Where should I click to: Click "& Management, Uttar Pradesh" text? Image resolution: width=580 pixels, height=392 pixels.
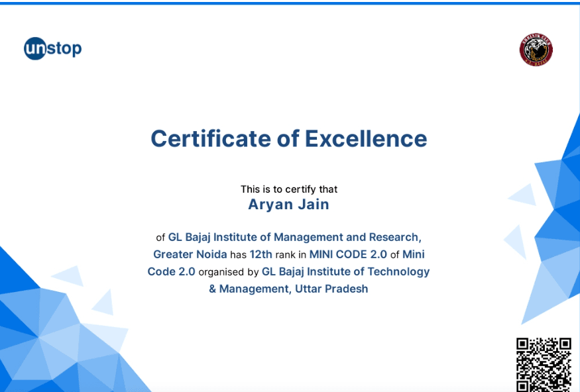pyautogui.click(x=288, y=289)
